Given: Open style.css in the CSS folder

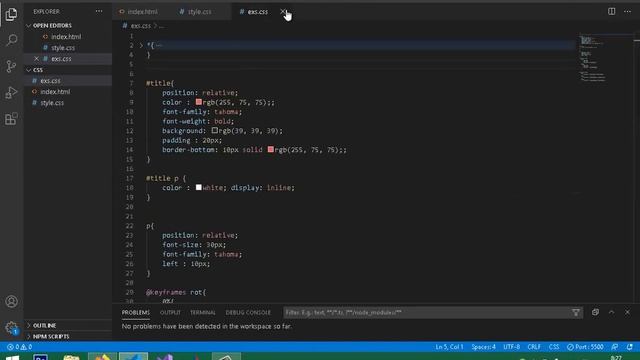Looking at the screenshot, I should click(x=52, y=103).
